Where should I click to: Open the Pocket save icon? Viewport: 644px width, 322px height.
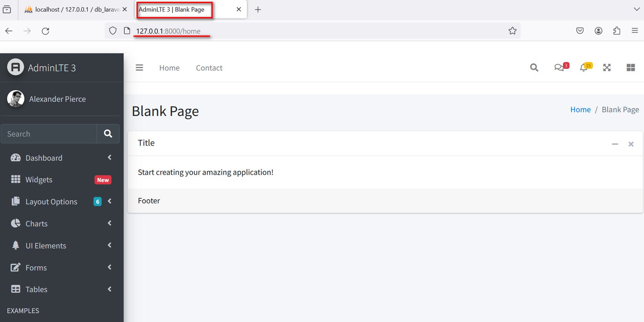(580, 31)
